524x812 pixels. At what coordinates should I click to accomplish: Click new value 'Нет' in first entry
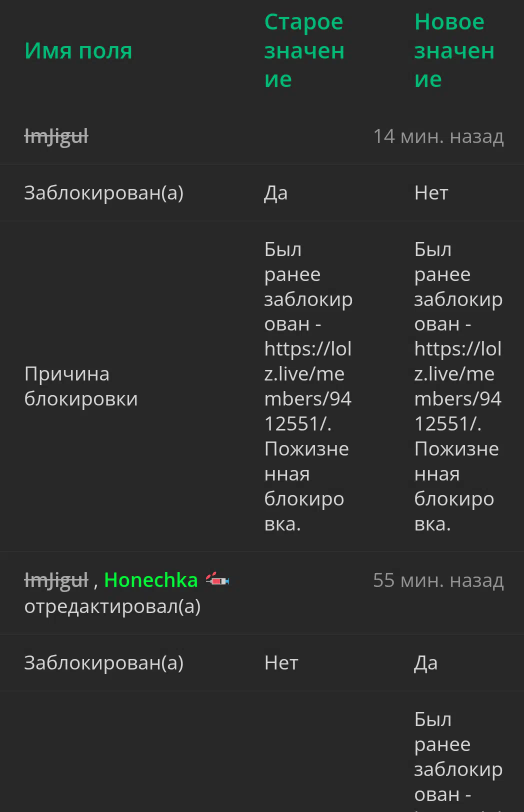431,193
